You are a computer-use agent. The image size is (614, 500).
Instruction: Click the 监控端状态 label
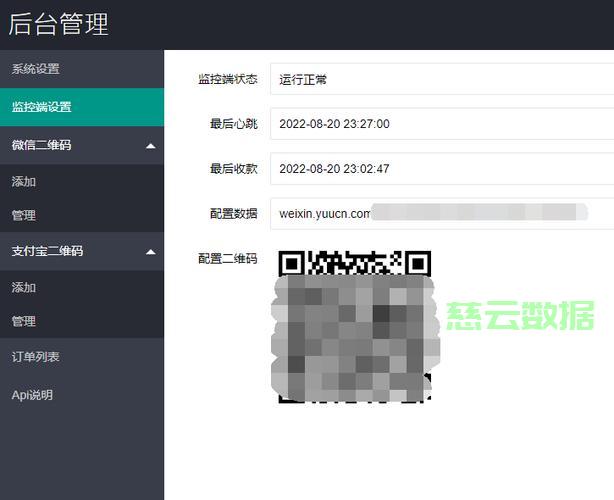[228, 79]
